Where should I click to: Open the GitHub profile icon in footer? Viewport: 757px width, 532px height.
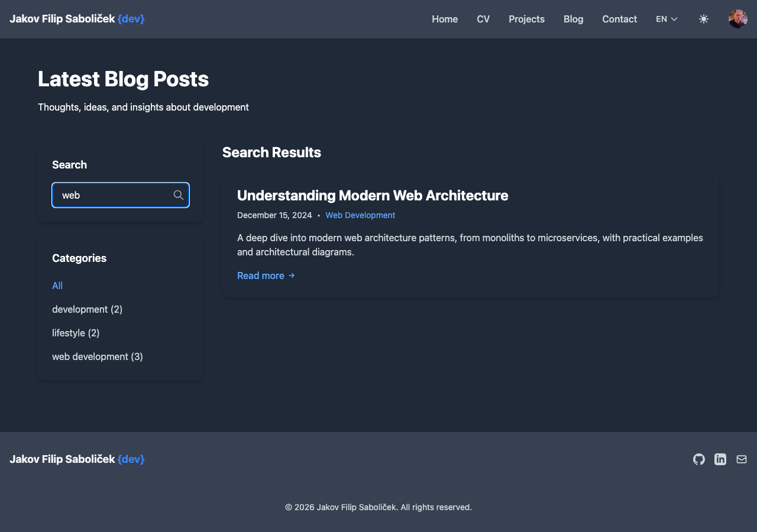pyautogui.click(x=698, y=459)
